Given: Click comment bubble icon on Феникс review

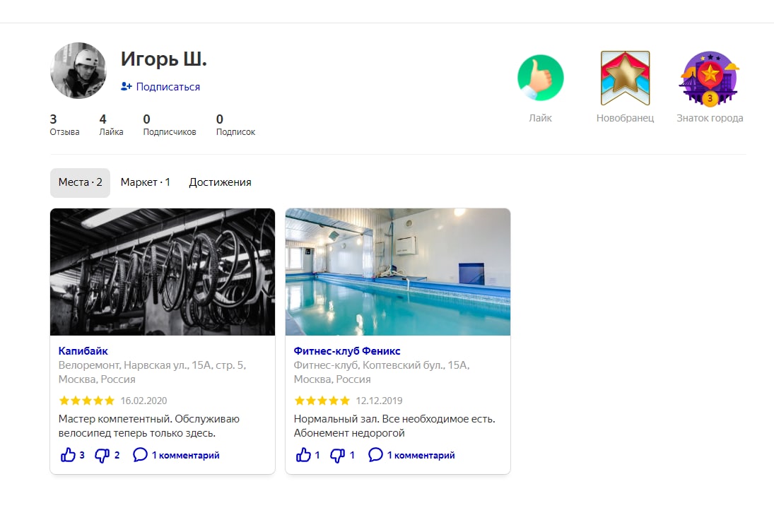Looking at the screenshot, I should (375, 454).
